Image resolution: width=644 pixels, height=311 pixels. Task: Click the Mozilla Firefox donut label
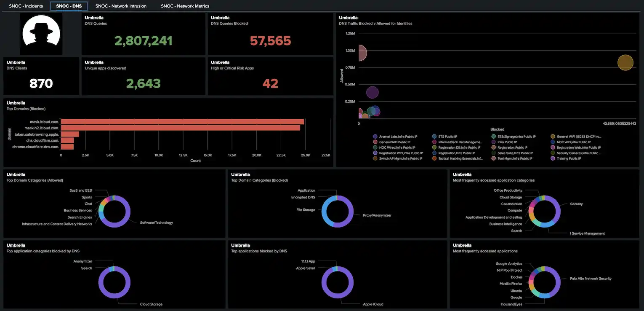(x=511, y=284)
